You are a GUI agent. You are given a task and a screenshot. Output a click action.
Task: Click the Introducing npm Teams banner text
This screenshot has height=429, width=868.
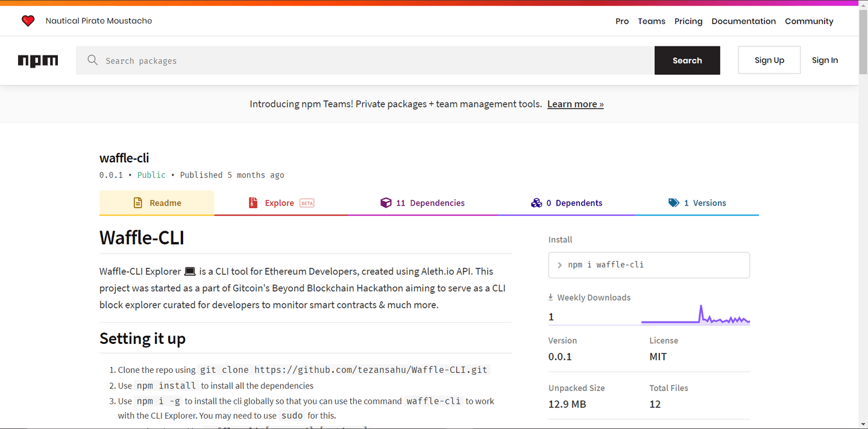pyautogui.click(x=395, y=104)
